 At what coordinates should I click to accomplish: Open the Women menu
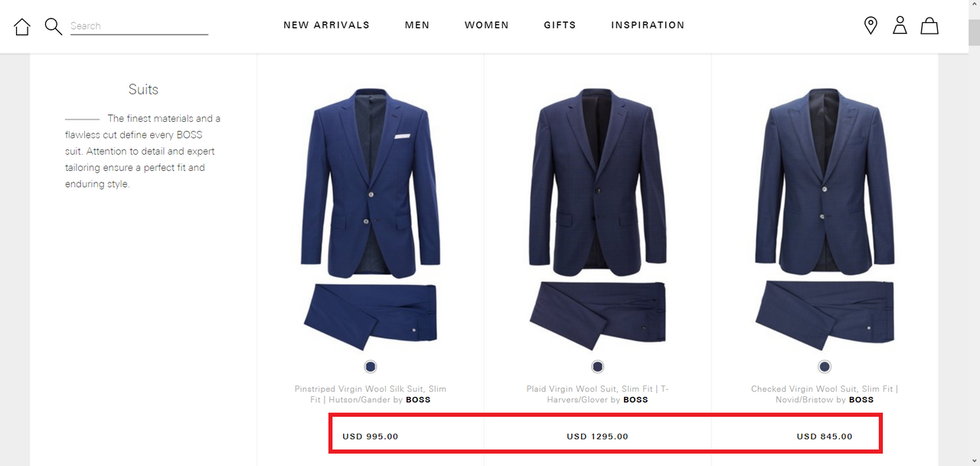click(x=486, y=25)
